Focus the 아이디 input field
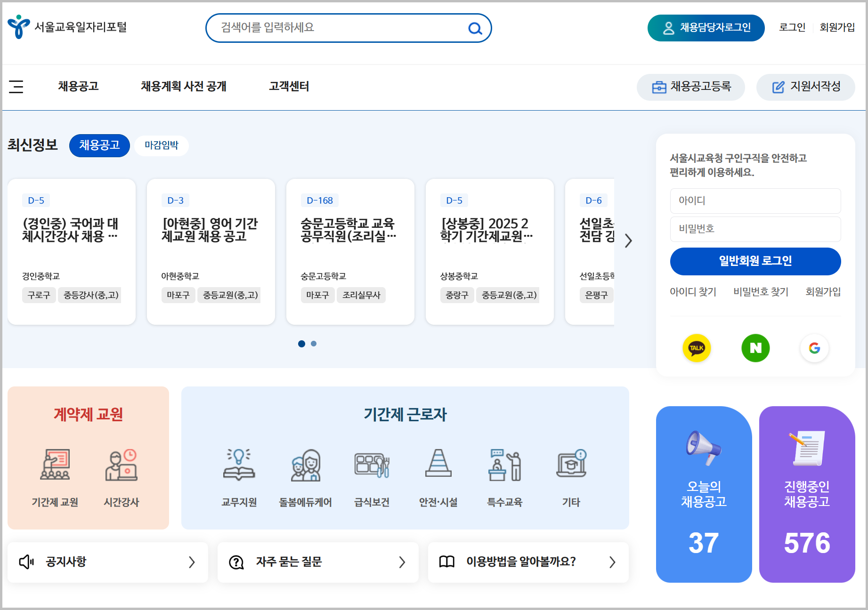Viewport: 868px width, 610px height. (x=755, y=201)
